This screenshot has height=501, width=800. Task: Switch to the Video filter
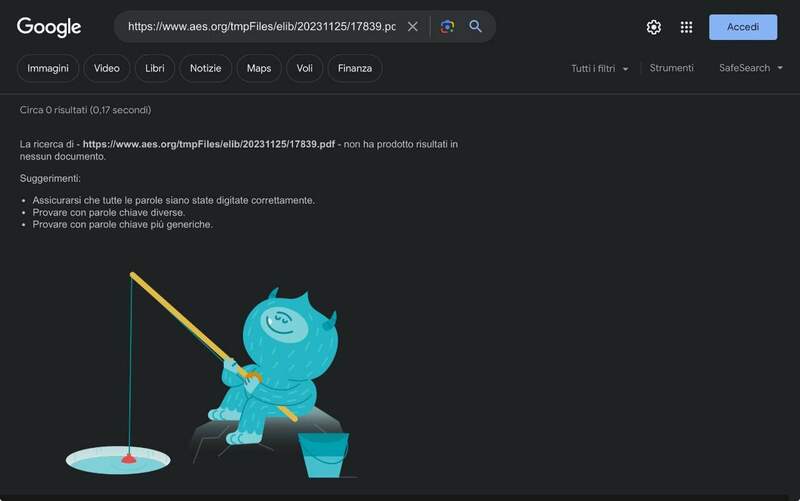click(107, 68)
